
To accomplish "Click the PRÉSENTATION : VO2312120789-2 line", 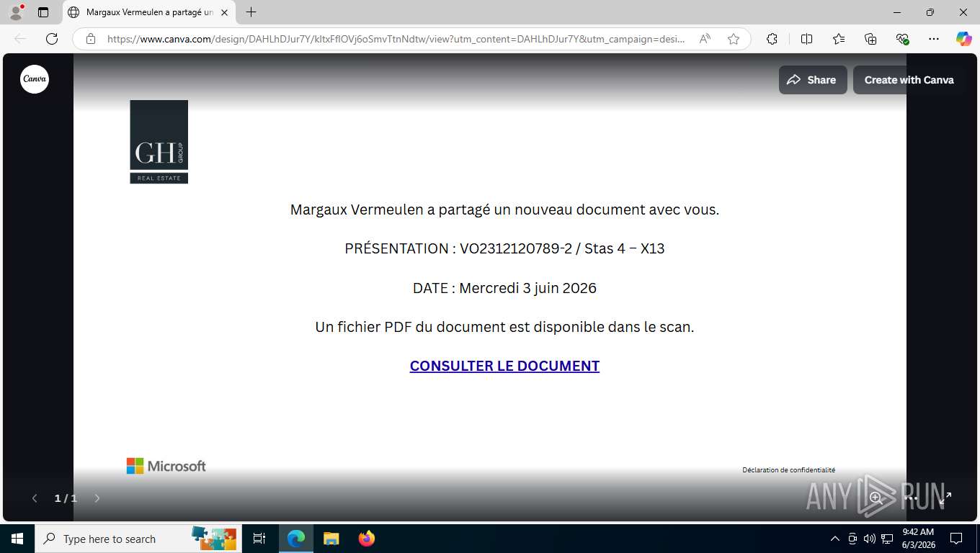I will [504, 248].
